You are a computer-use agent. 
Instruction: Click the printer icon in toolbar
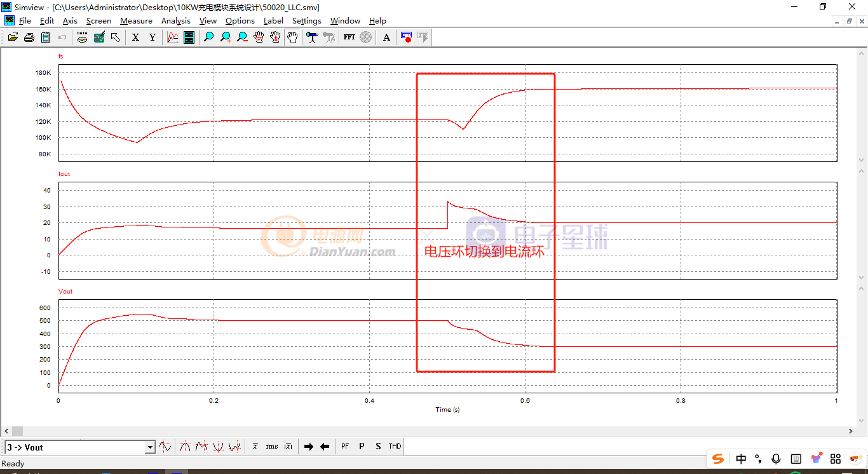[29, 37]
